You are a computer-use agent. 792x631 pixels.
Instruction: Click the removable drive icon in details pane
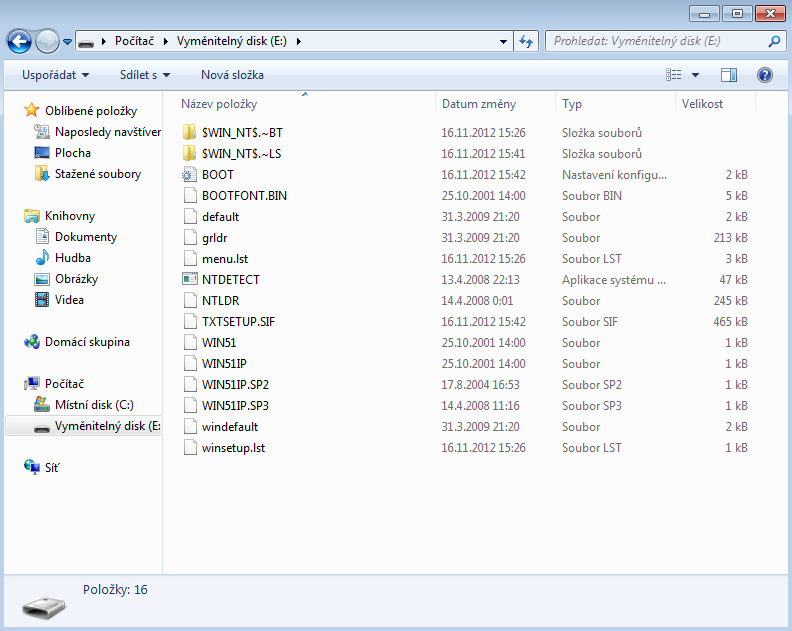tap(44, 607)
